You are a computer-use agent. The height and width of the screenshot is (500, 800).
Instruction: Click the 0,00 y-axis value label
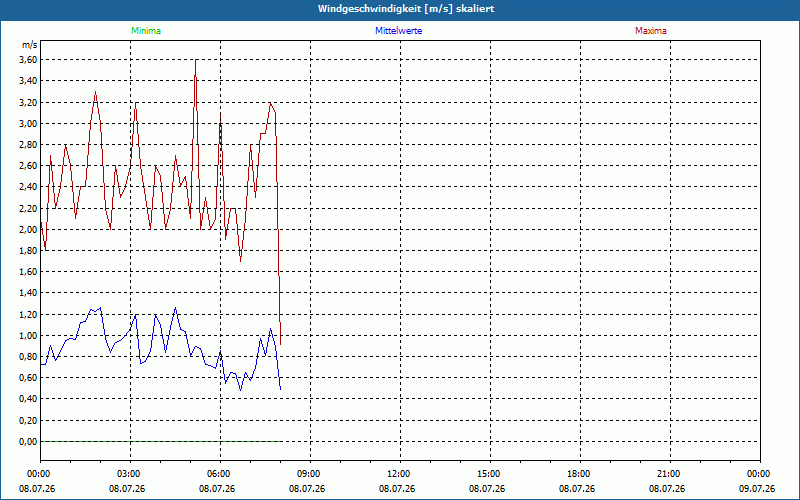(x=28, y=442)
